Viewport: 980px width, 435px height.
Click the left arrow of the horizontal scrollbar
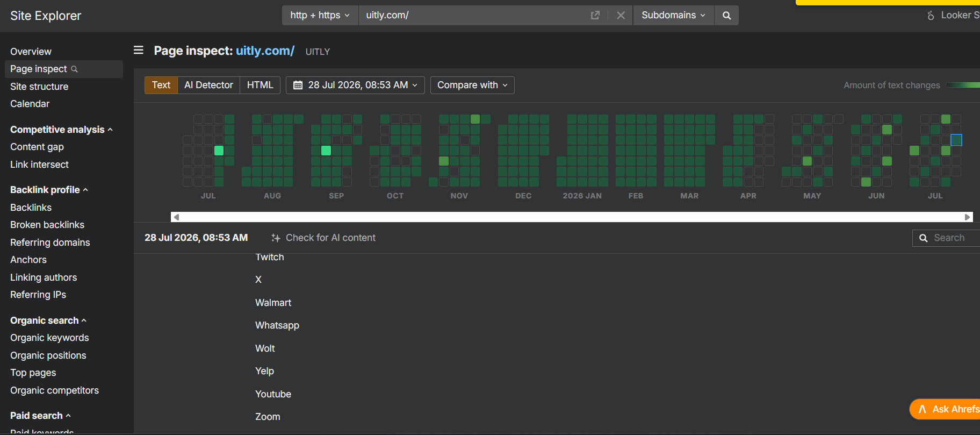(176, 217)
